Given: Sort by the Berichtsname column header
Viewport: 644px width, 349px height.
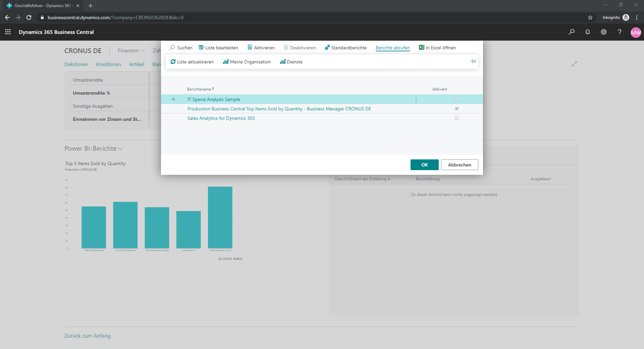Looking at the screenshot, I should click(199, 89).
